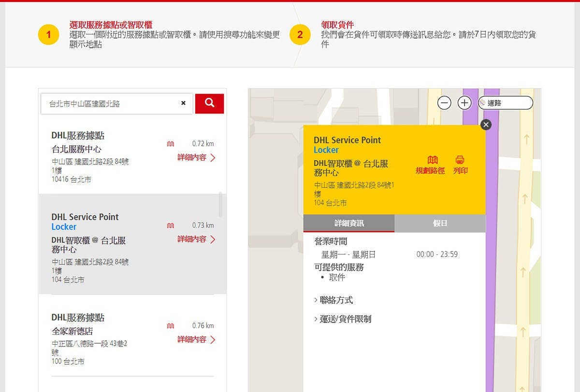
Task: Expand the 運送/貨件限制 section
Action: coord(343,319)
